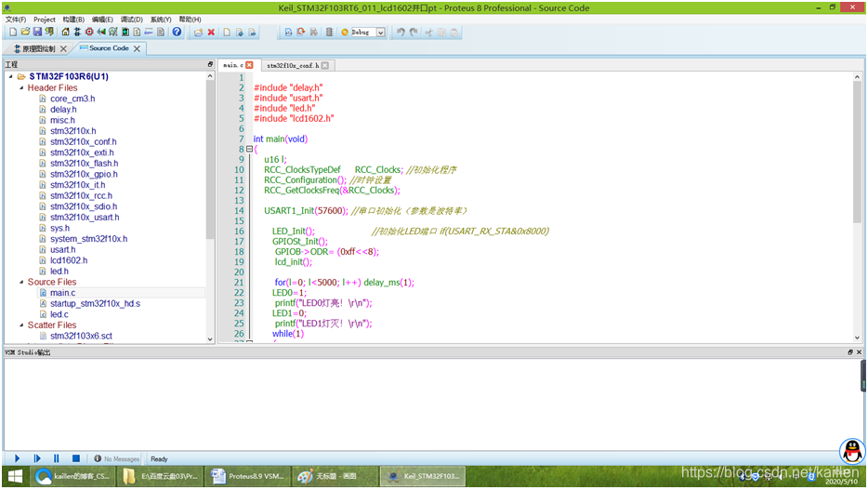Click the Close Project toolbar icon

(49, 33)
